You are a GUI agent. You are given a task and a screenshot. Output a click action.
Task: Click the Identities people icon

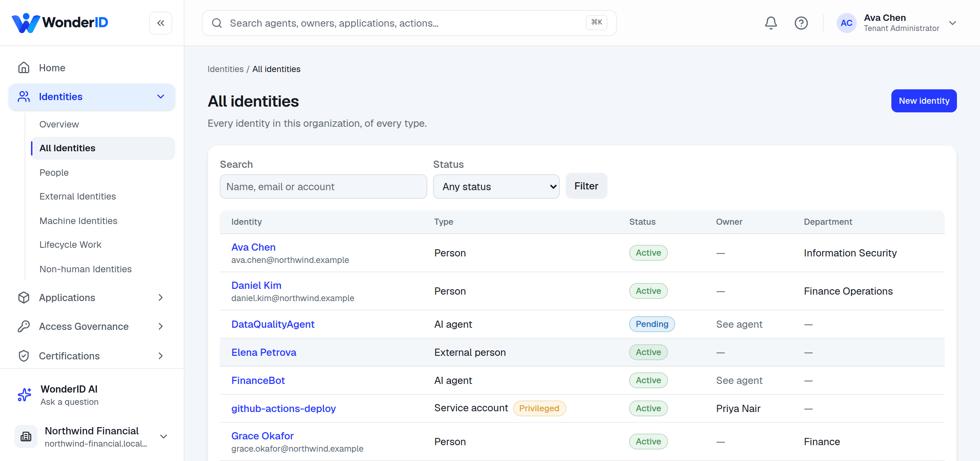[23, 97]
